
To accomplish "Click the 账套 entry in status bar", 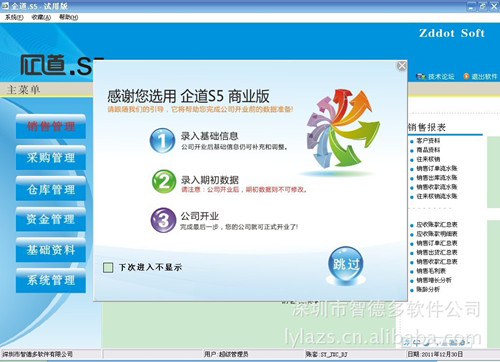I will click(x=326, y=354).
